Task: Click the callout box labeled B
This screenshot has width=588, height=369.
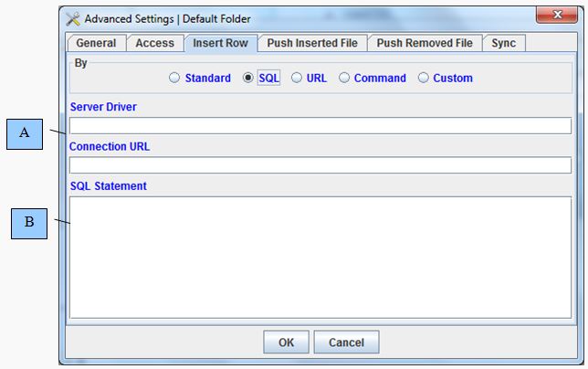Action: [29, 223]
